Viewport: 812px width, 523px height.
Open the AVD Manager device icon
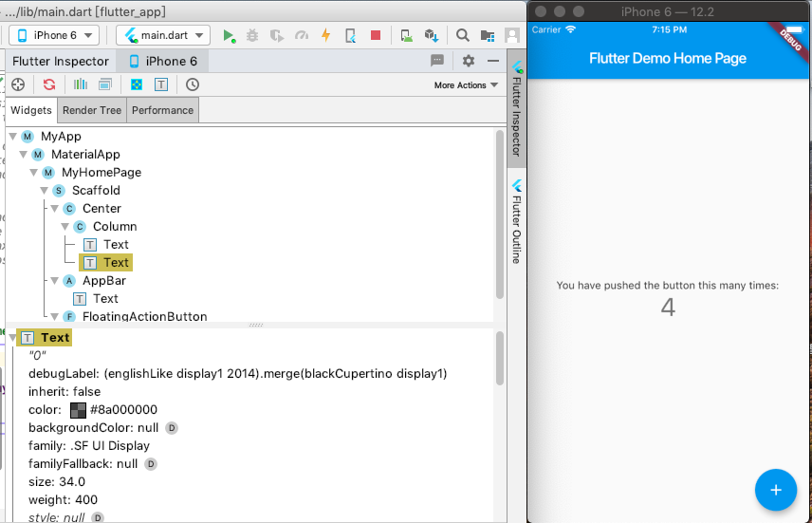(x=407, y=35)
